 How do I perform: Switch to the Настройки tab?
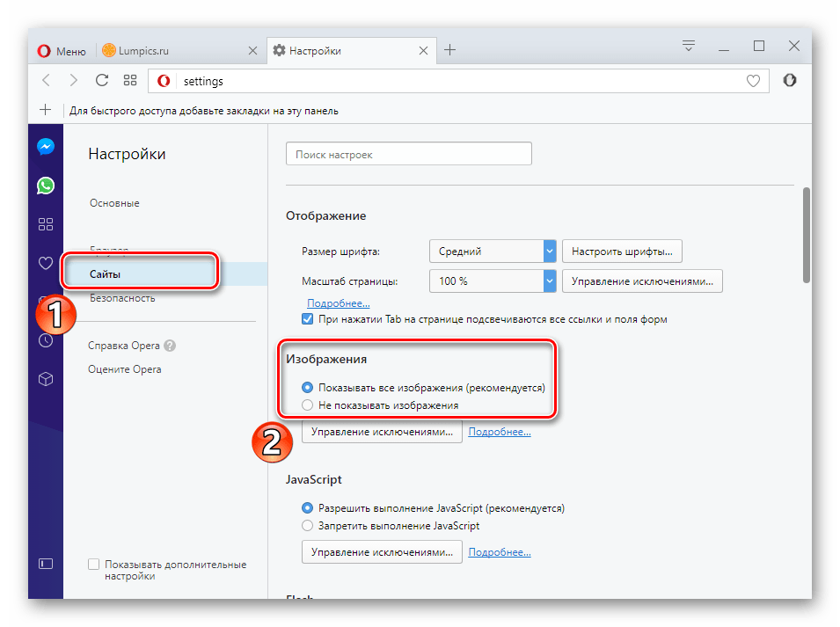point(352,51)
